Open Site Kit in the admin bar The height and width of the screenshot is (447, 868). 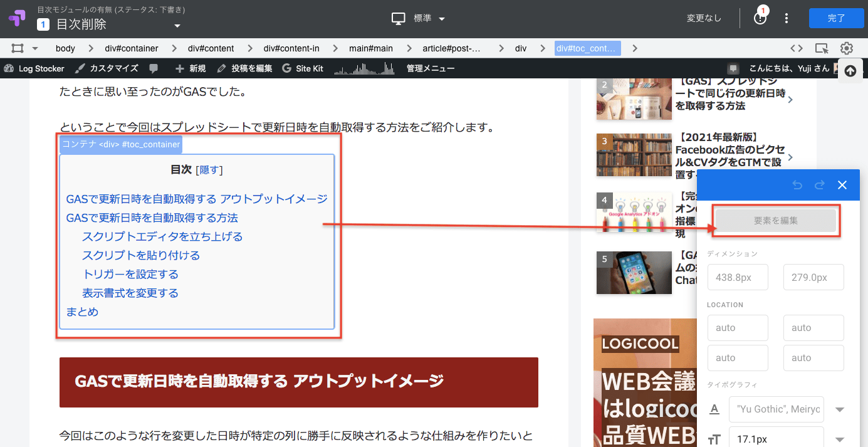tap(303, 68)
